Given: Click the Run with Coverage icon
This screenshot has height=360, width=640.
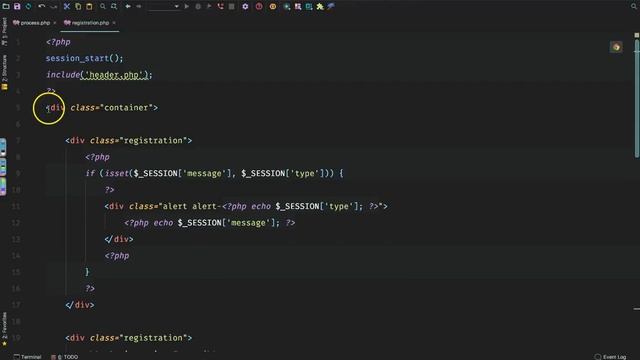Looking at the screenshot, I should tap(209, 7).
